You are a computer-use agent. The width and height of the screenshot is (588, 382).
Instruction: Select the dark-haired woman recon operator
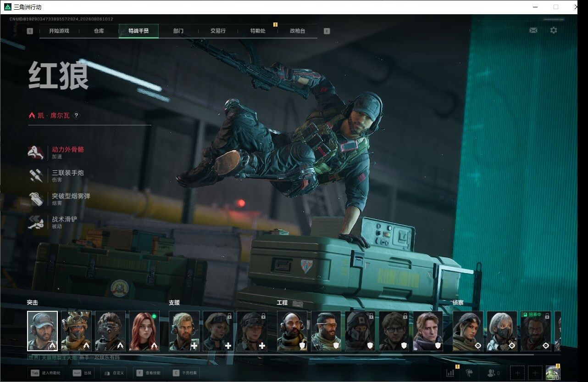(468, 331)
